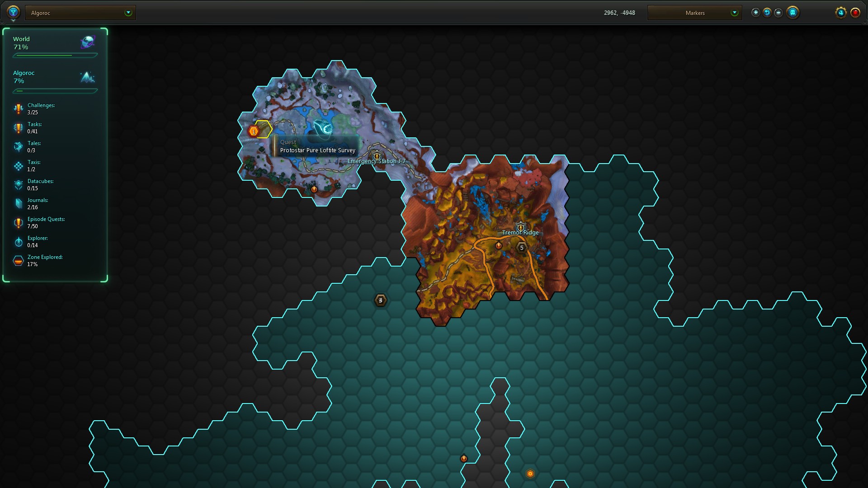
Task: Click the Explorer icon in the stats panel
Action: tap(18, 242)
